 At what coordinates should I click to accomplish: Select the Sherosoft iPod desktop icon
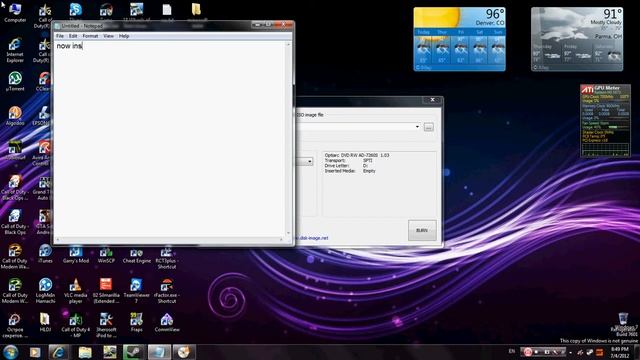[x=106, y=325]
